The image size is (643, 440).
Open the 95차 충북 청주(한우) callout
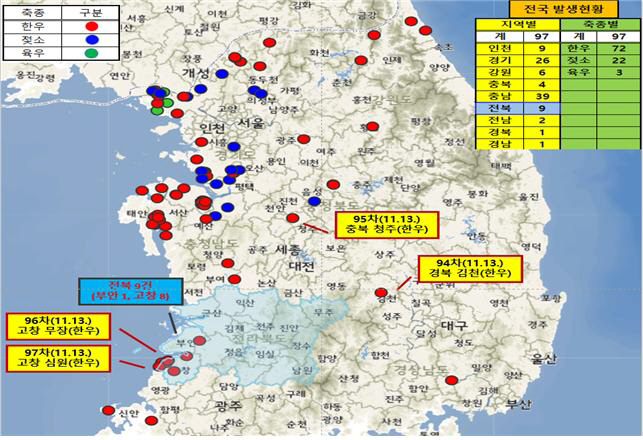click(387, 225)
